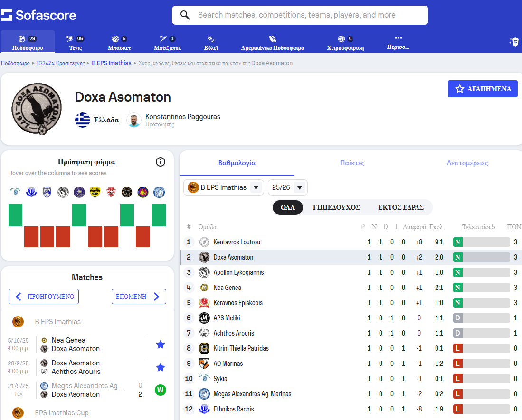This screenshot has width=522, height=420.
Task: Open Kentavros Loutrou team name in standings
Action: [237, 242]
